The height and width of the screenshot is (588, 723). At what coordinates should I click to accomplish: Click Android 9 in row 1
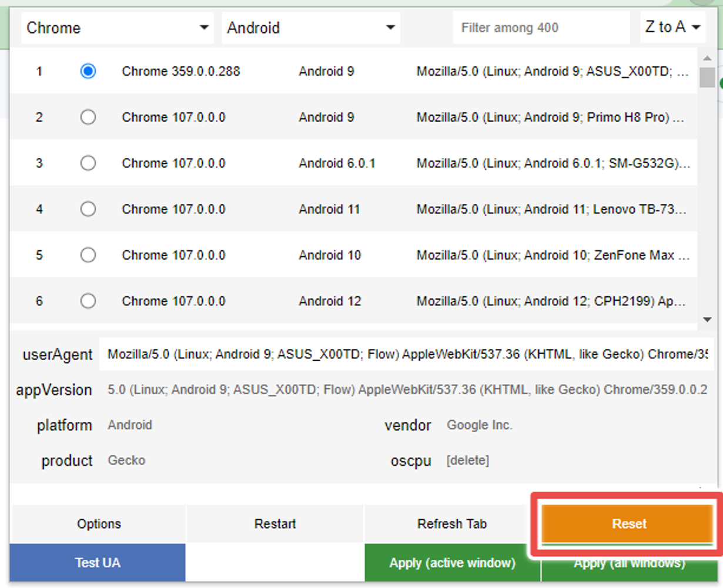click(x=326, y=71)
